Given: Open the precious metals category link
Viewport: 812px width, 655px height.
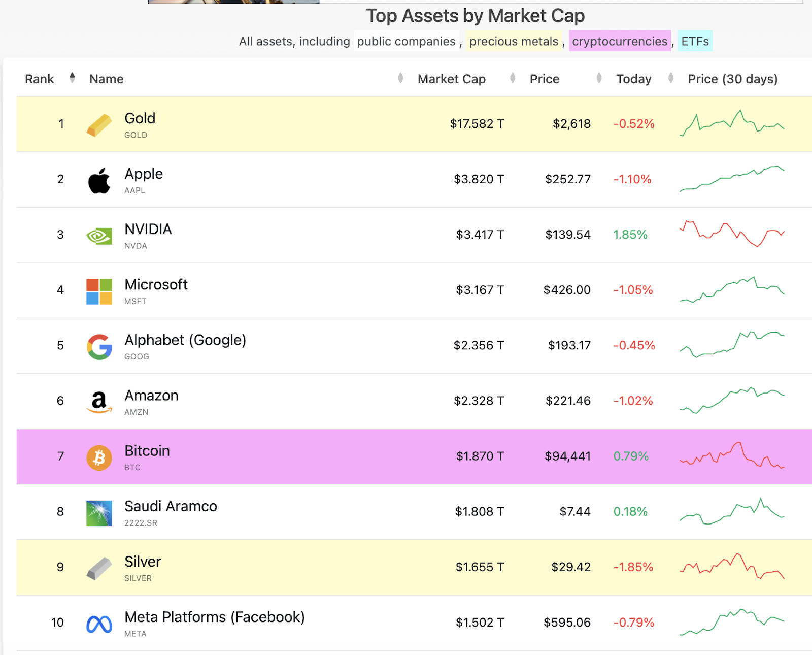Looking at the screenshot, I should click(x=514, y=41).
